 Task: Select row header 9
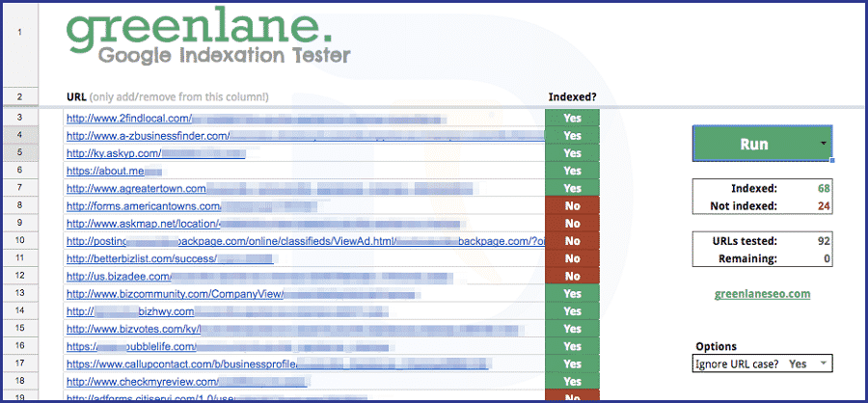coord(20,223)
